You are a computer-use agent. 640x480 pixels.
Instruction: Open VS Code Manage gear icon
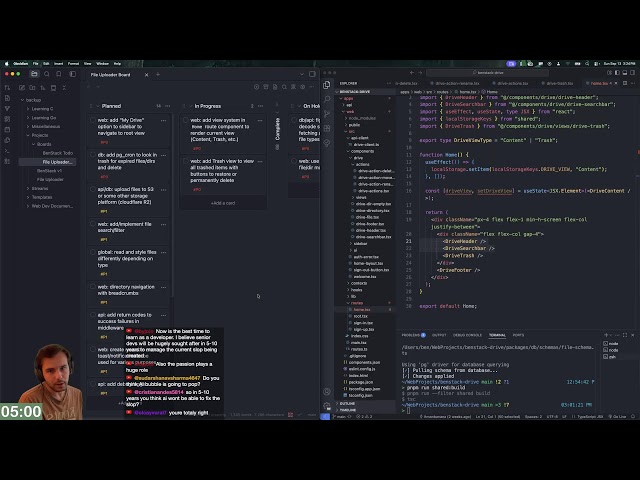(x=327, y=406)
